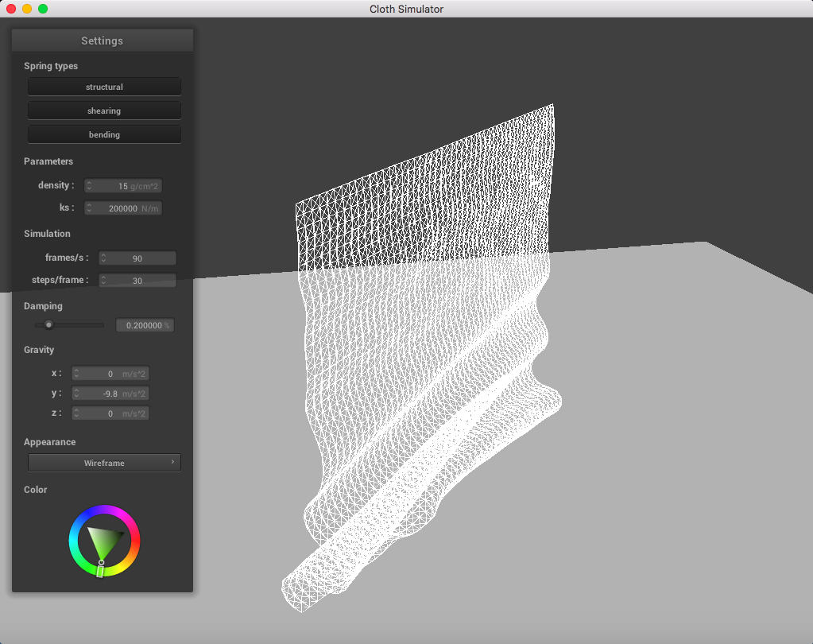Click the Simulation section label
The height and width of the screenshot is (644, 813).
tap(47, 233)
